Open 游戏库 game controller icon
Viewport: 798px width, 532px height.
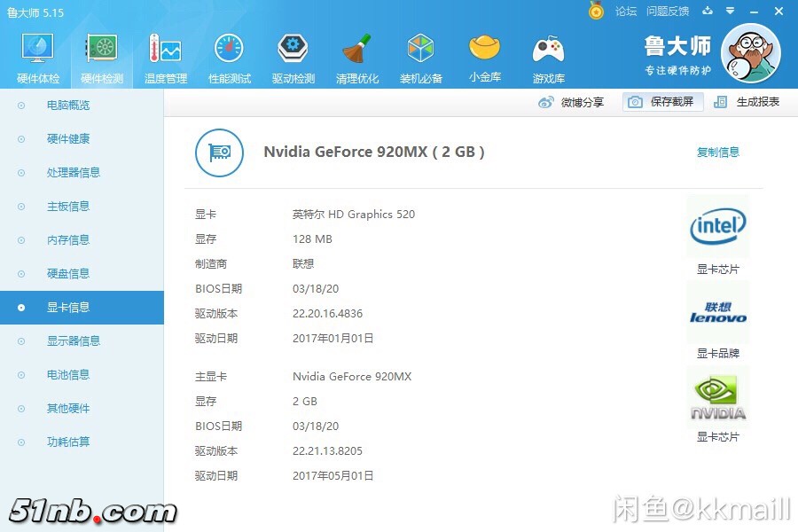[x=549, y=56]
